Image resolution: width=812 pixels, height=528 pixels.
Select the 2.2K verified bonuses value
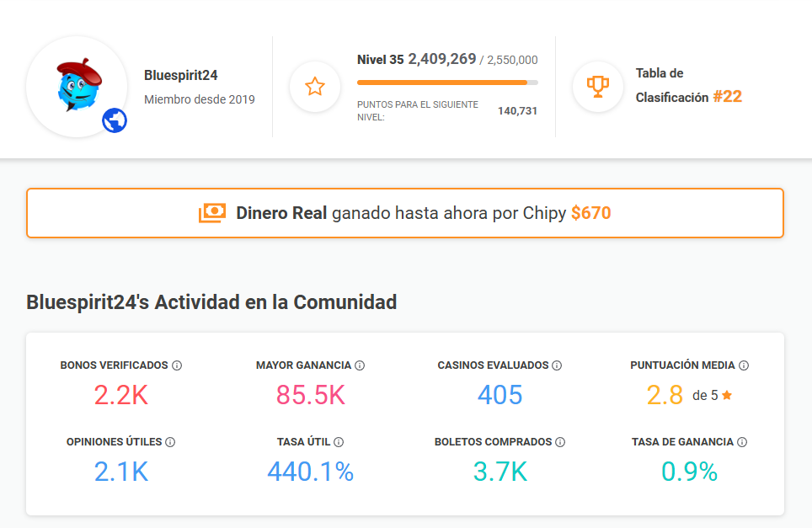click(x=120, y=395)
